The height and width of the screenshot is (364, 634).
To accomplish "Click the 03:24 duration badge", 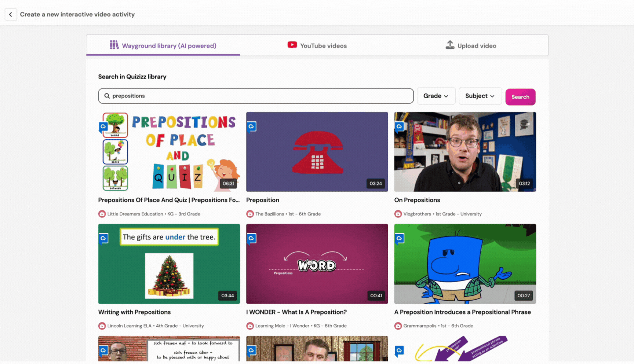I will click(x=376, y=183).
